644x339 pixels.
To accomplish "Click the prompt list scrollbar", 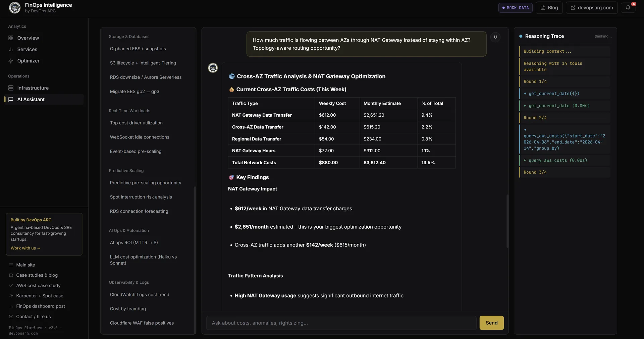I will coord(195,260).
